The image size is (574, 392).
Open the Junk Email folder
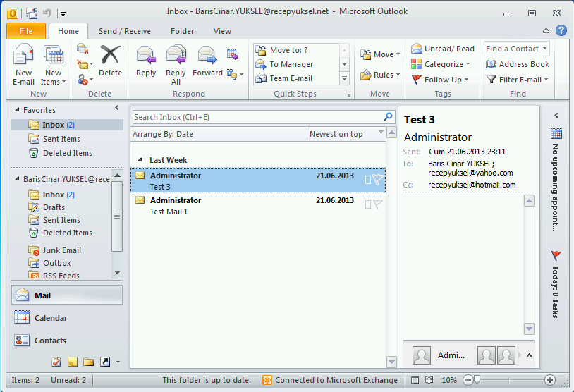[x=62, y=250]
